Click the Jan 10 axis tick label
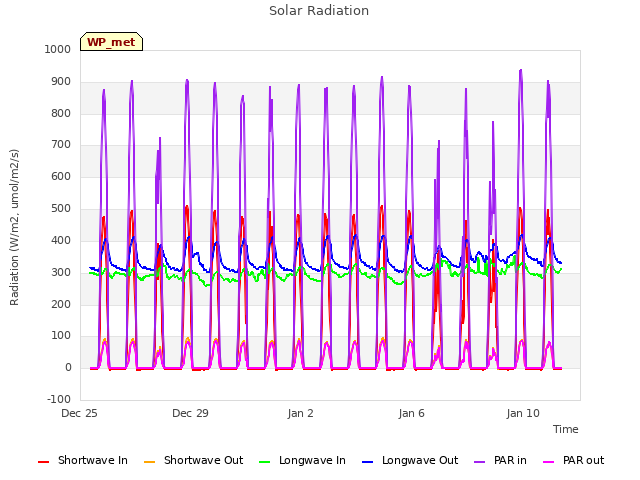 (523, 413)
